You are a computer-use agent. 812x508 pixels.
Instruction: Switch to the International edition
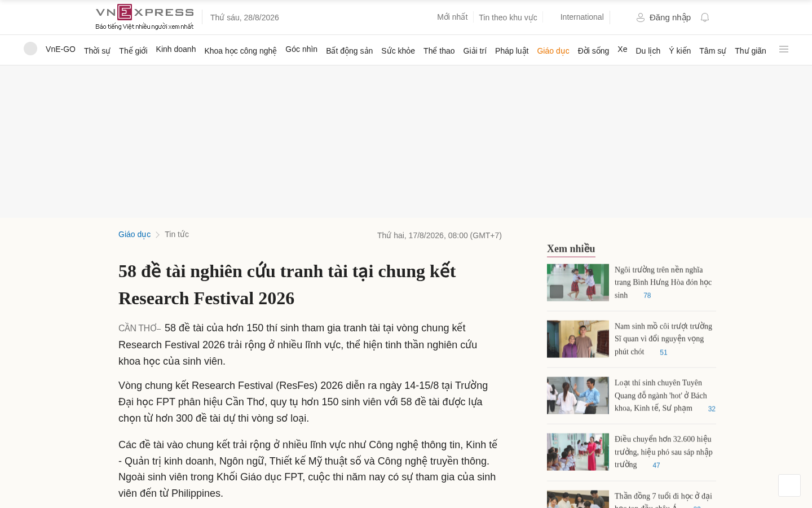582,17
